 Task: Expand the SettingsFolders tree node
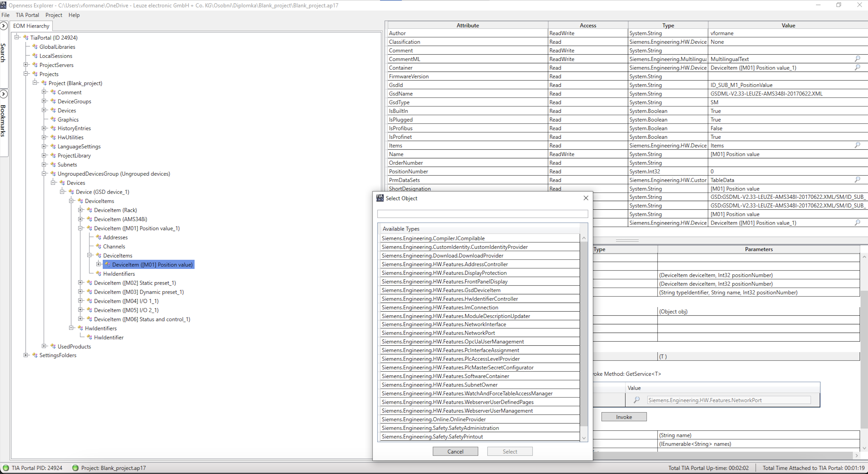26,355
